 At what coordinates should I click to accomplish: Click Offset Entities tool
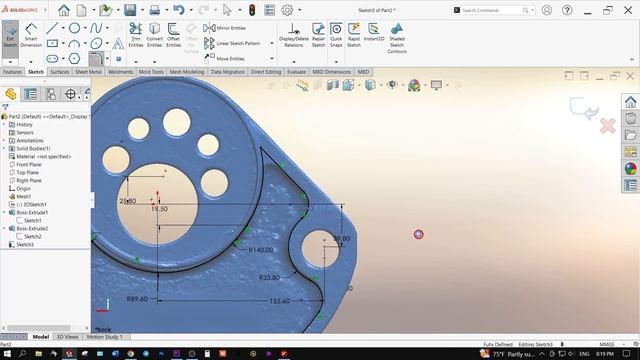coord(173,35)
